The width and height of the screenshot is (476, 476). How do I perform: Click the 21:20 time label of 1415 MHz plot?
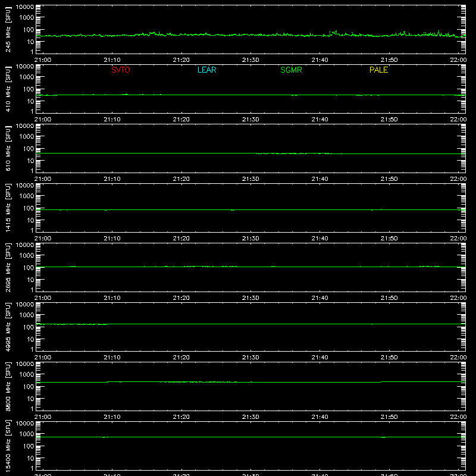(x=181, y=239)
